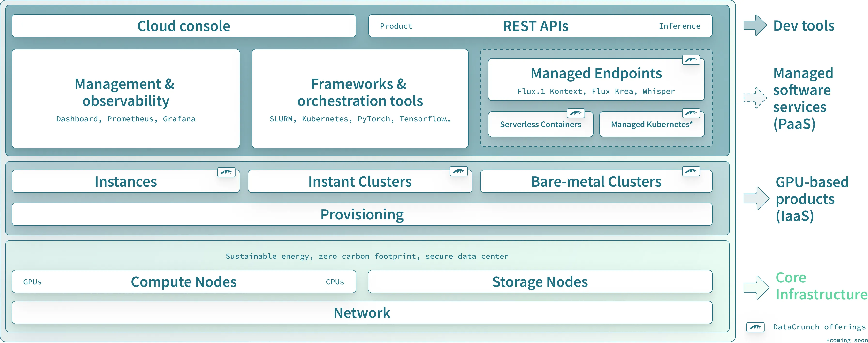Click the Frameworks & orchestration tools panel

tap(360, 99)
